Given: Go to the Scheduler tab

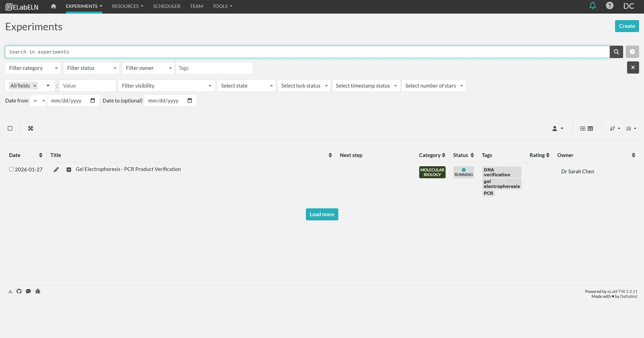Looking at the screenshot, I should [x=167, y=6].
